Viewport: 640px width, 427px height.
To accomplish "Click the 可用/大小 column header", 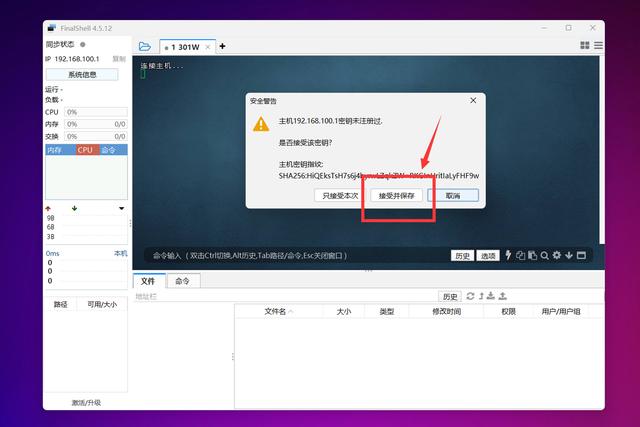I will click(x=102, y=305).
